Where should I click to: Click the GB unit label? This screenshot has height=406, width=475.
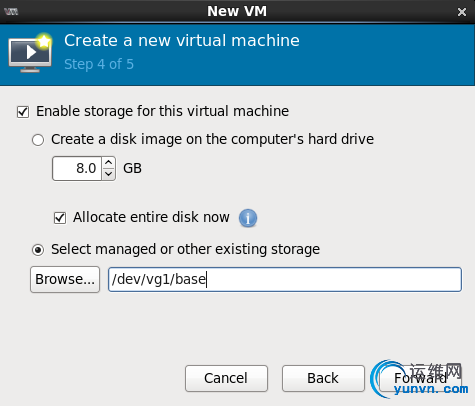point(132,168)
